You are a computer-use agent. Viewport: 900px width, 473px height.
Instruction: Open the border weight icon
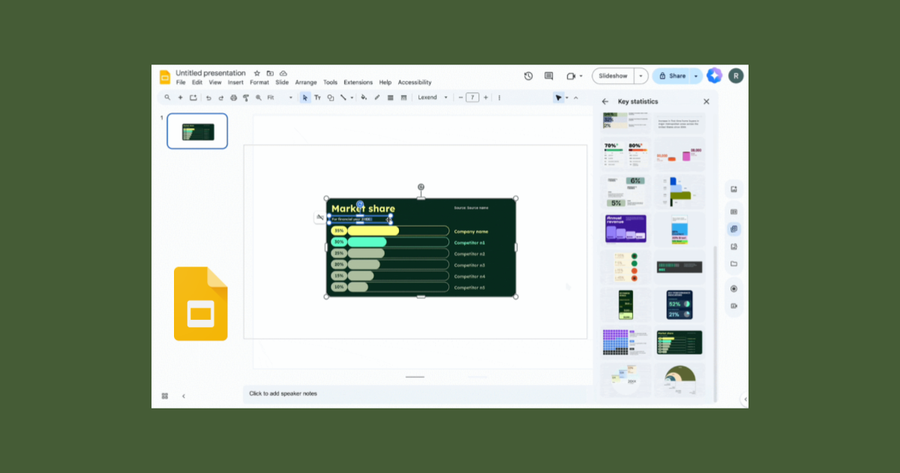tap(390, 98)
